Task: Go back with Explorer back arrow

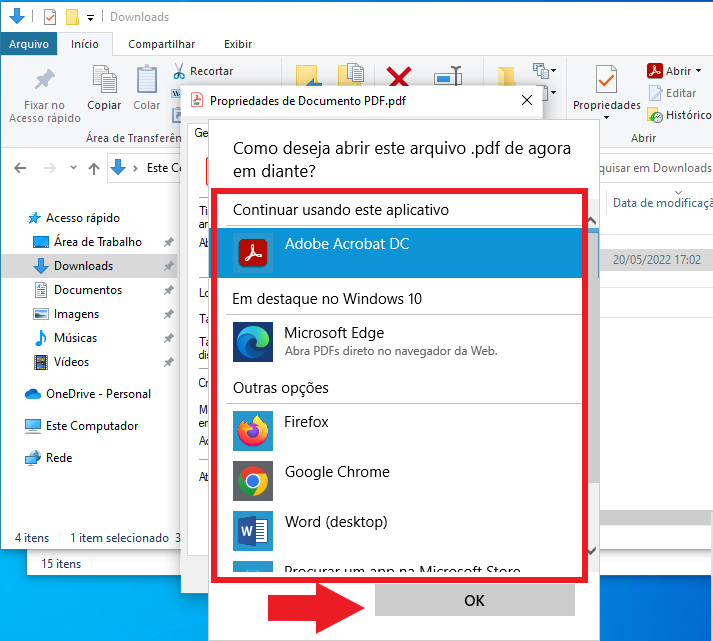Action: (x=20, y=169)
